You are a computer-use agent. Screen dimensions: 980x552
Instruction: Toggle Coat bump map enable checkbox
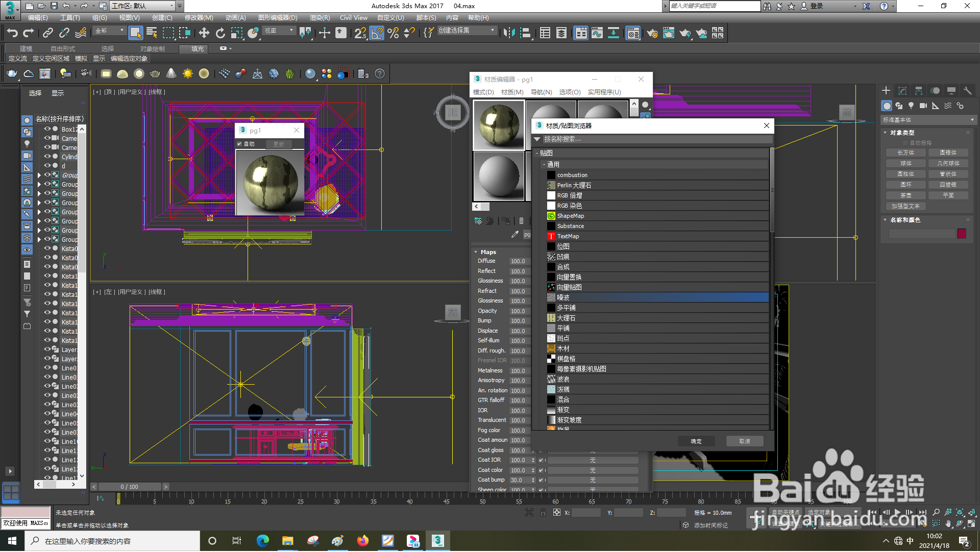[x=541, y=480]
